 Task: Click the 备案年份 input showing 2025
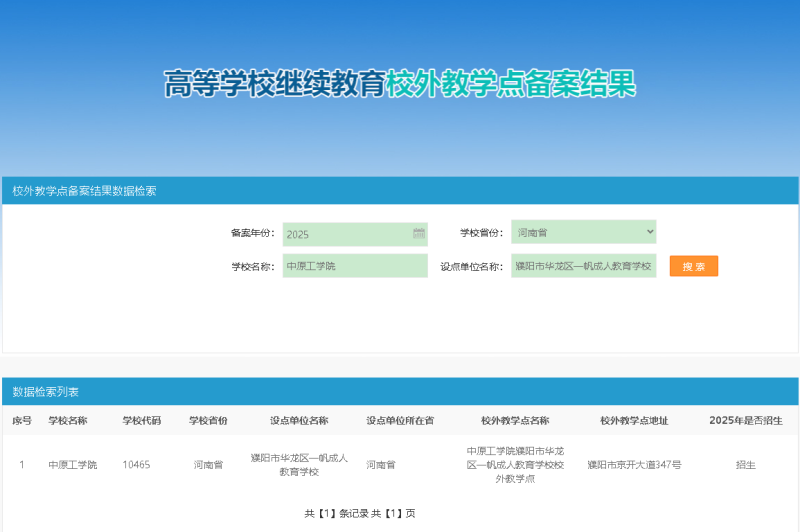345,234
